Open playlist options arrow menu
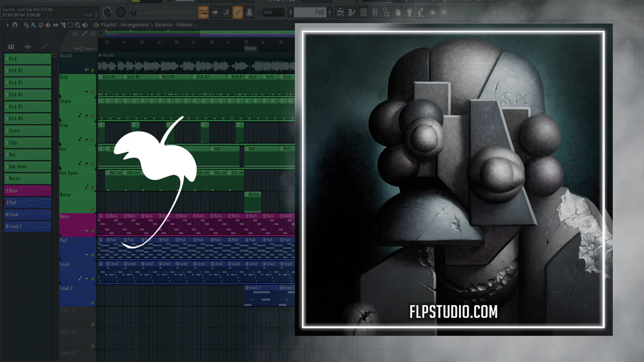Screen dimensions: 644x362 (x=8, y=25)
